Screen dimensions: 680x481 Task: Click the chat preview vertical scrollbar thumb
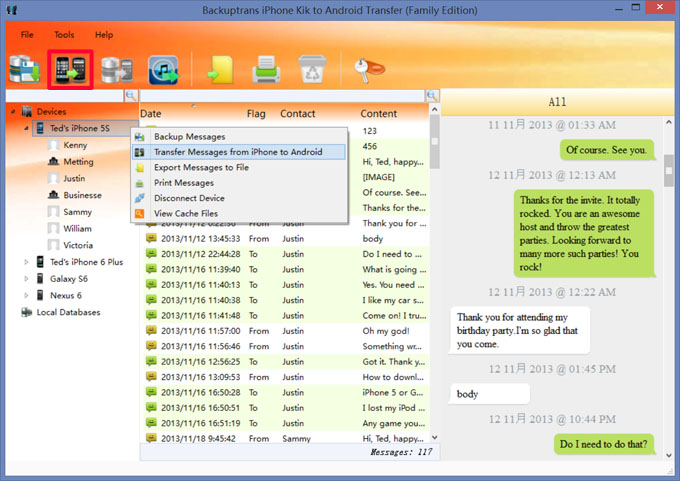(x=669, y=171)
